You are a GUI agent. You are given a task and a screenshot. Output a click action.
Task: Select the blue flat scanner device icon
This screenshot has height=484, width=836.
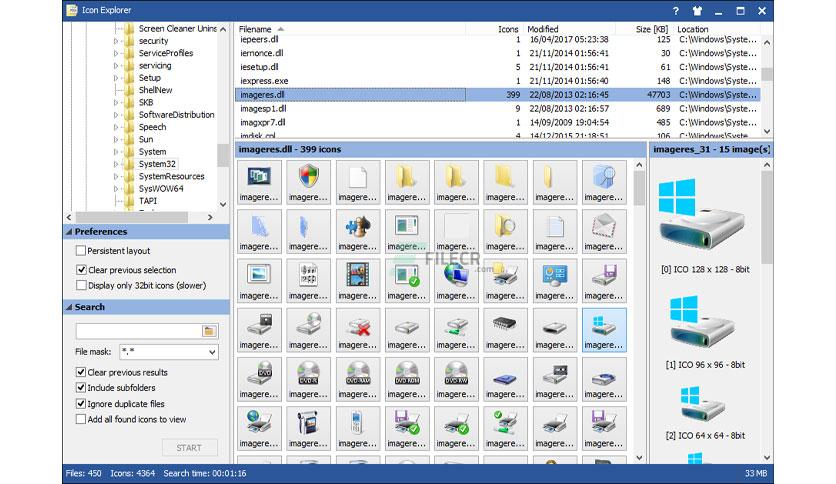[x=505, y=379]
